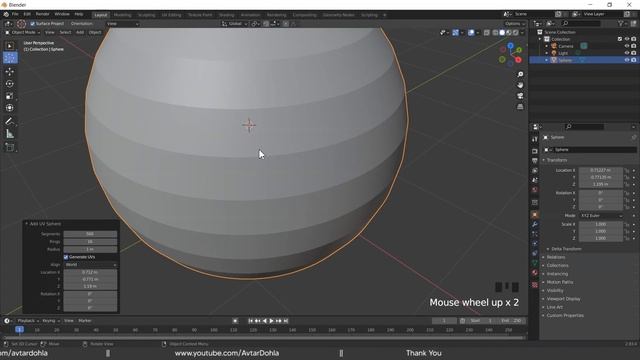640x360 pixels.
Task: Open the Object Constraints properties tab
Action: point(535,253)
